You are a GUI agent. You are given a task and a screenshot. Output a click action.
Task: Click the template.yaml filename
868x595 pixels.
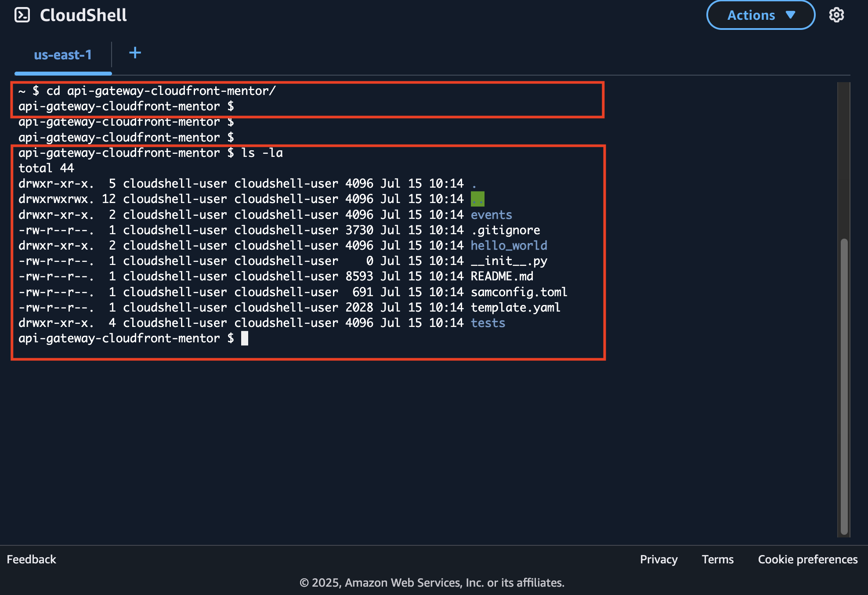[515, 308]
